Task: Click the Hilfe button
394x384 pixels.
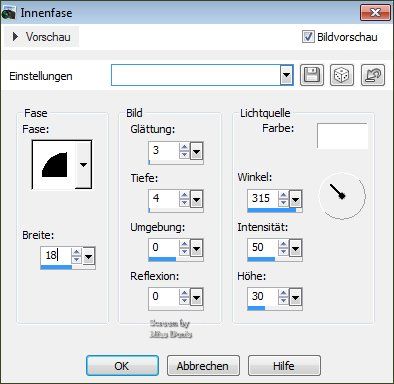Action: coord(284,366)
